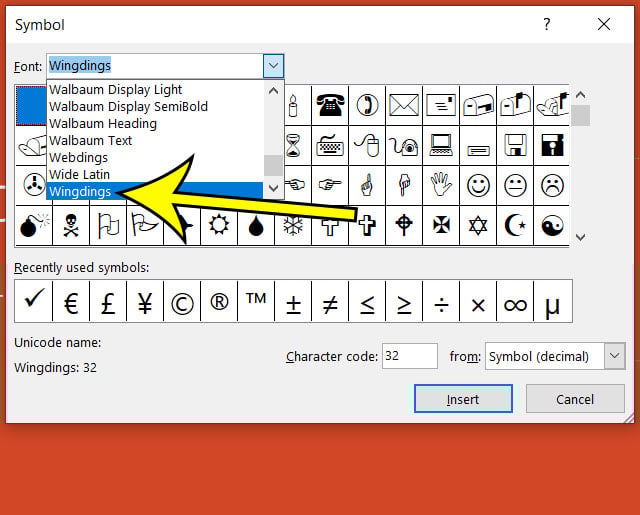
Task: Pick the infinity recent symbol
Action: click(x=515, y=301)
